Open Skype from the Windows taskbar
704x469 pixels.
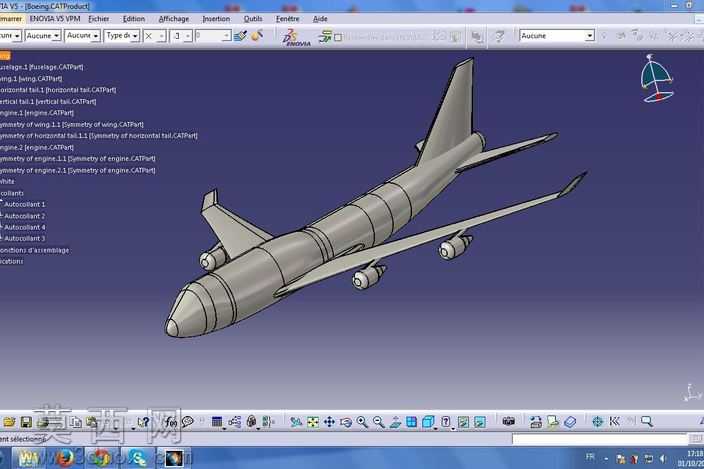coord(136,458)
